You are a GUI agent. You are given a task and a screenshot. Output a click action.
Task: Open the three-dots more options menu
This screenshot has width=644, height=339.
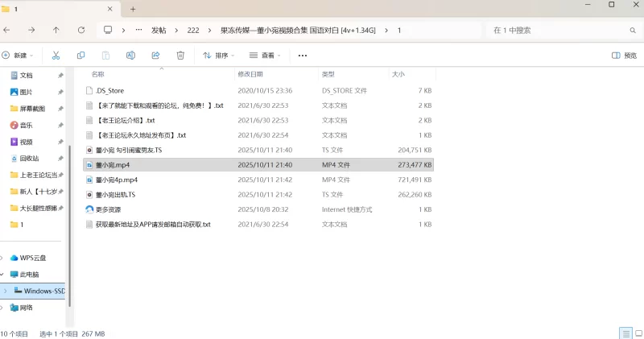point(303,56)
